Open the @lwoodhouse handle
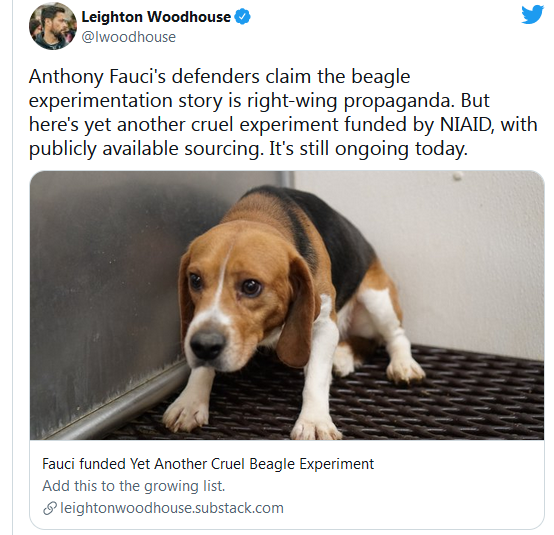The image size is (554, 535). coord(129,37)
